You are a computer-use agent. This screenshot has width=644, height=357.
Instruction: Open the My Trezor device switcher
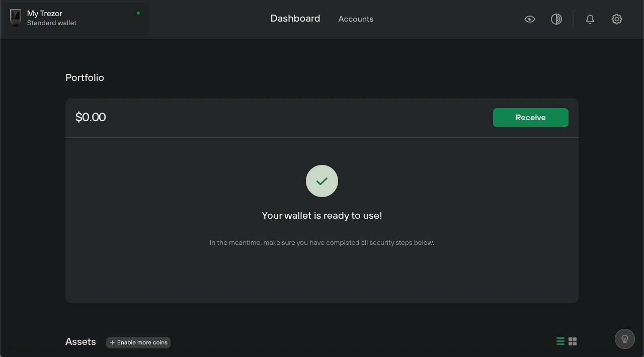coord(76,19)
